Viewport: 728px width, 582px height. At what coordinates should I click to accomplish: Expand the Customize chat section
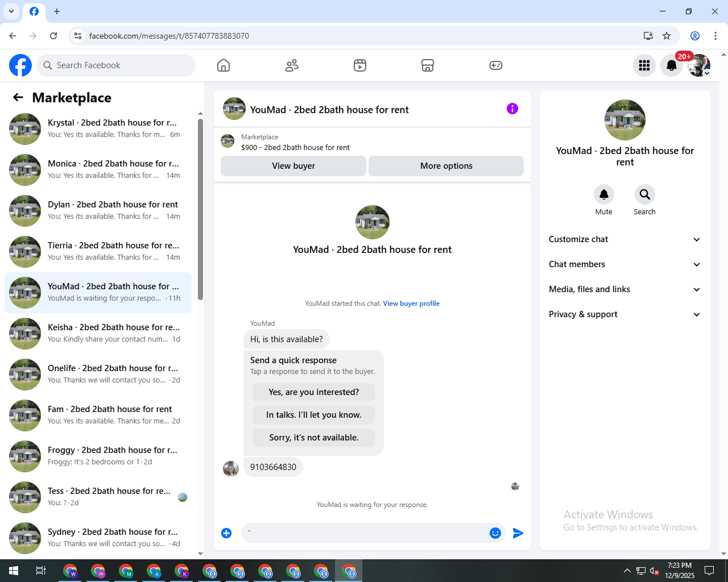point(624,239)
